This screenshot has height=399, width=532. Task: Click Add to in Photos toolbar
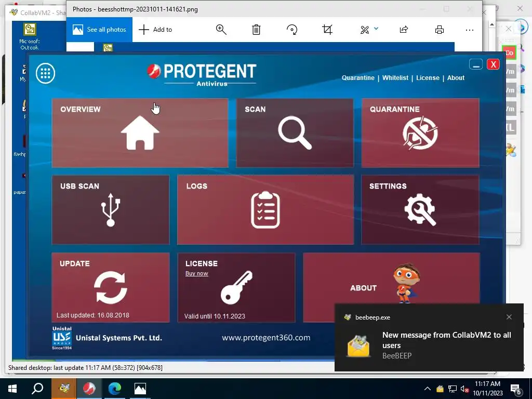pyautogui.click(x=155, y=30)
